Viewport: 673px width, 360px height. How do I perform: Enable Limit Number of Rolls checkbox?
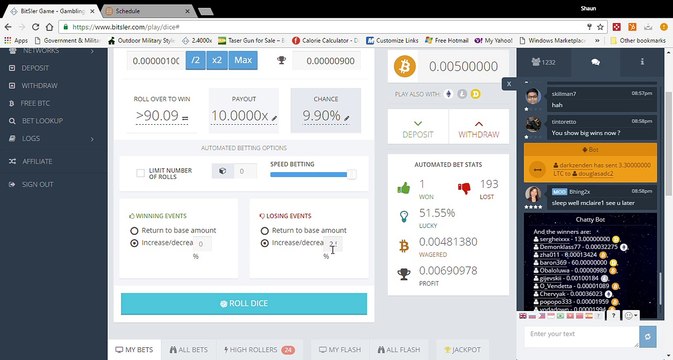140,173
